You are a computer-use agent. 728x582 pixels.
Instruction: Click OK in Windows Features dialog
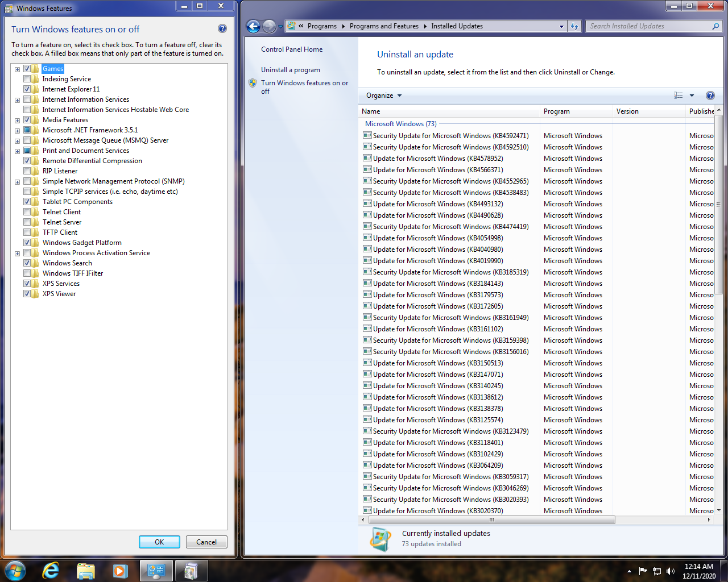click(x=159, y=542)
